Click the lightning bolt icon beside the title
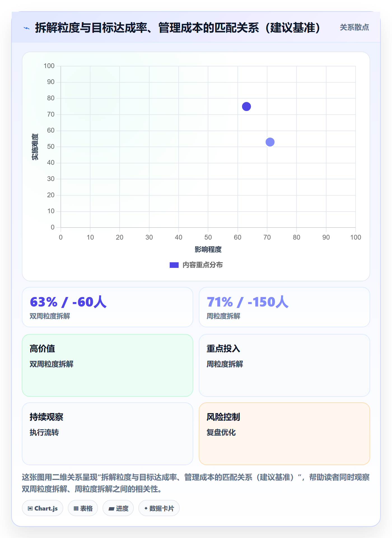This screenshot has width=392, height=538. click(27, 28)
